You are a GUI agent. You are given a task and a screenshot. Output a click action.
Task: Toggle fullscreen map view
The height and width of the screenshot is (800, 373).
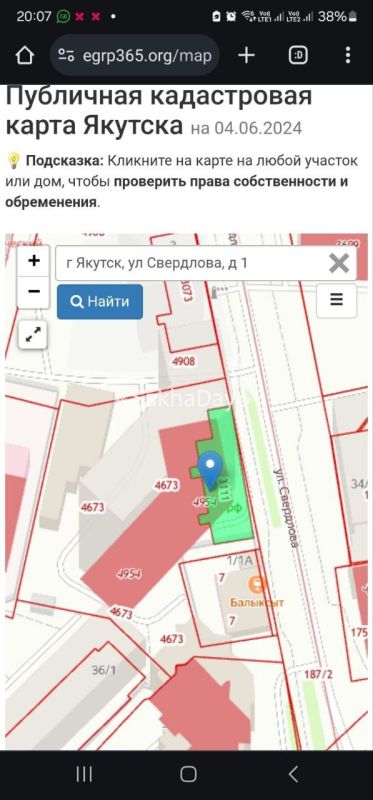coord(33,335)
